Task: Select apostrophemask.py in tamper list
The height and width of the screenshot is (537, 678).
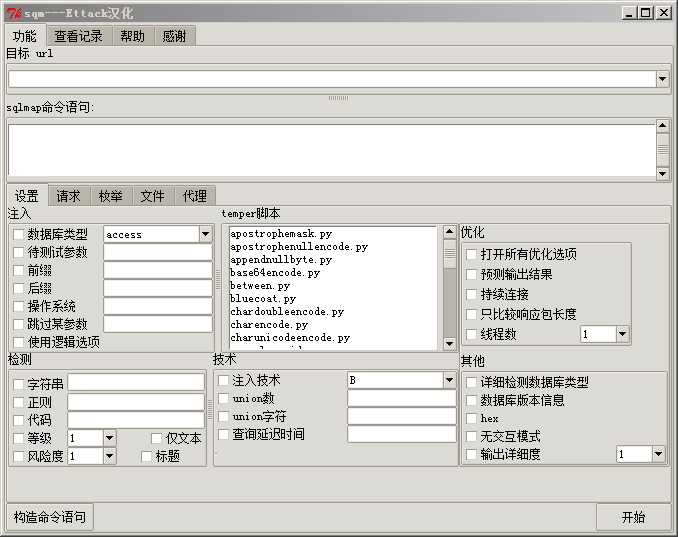Action: pos(281,234)
